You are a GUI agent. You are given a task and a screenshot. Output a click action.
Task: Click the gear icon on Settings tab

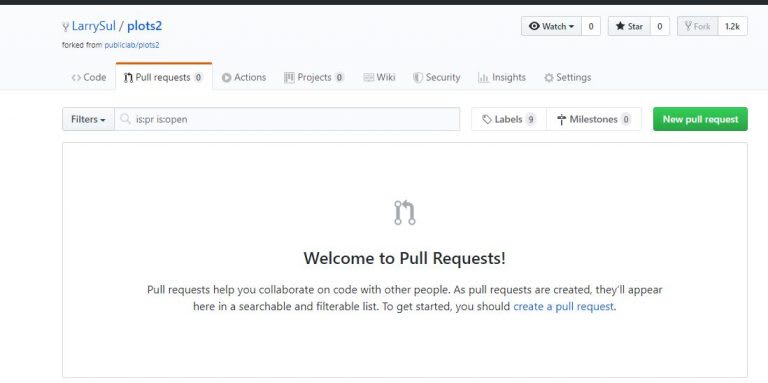click(x=549, y=77)
